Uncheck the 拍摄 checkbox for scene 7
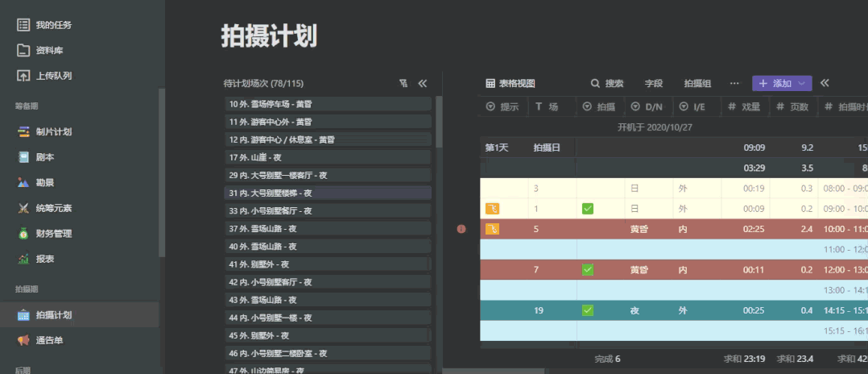Viewport: 868px width, 374px height. pos(587,270)
